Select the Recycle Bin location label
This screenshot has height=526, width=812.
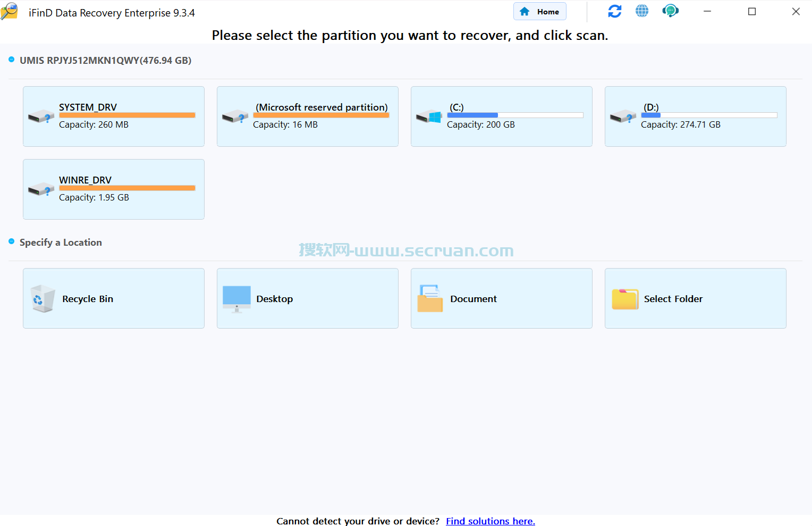click(88, 299)
